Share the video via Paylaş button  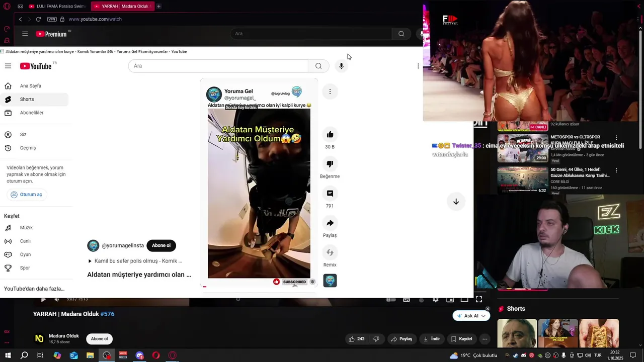[401, 339]
